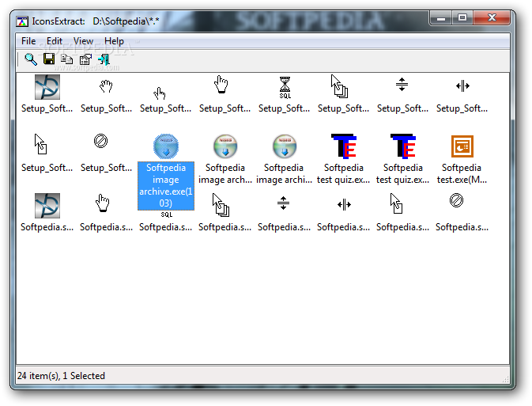Screen dimensions: 532x406
Task: Select the Softpedia.s arrow with hand-page cursor
Action: [x=396, y=203]
